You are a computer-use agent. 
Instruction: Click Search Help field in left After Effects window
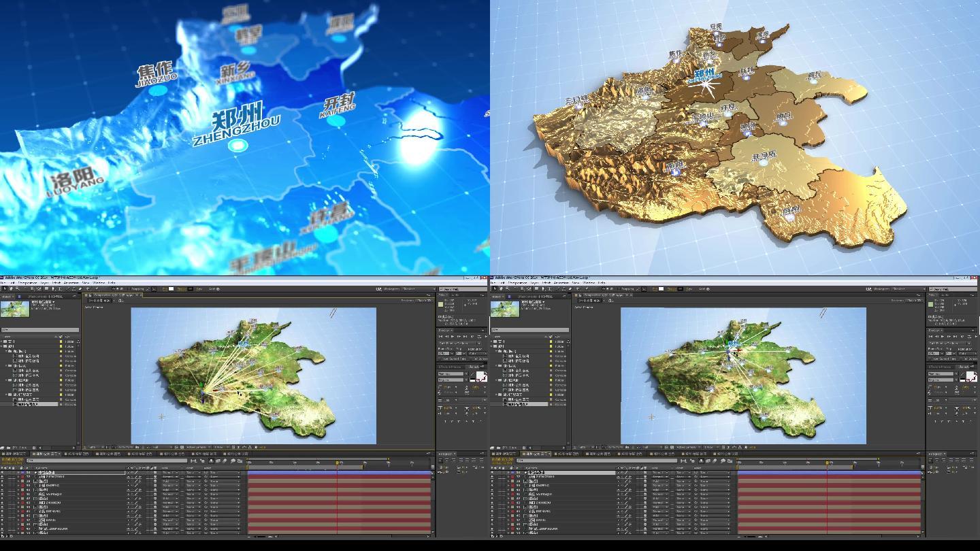463,289
